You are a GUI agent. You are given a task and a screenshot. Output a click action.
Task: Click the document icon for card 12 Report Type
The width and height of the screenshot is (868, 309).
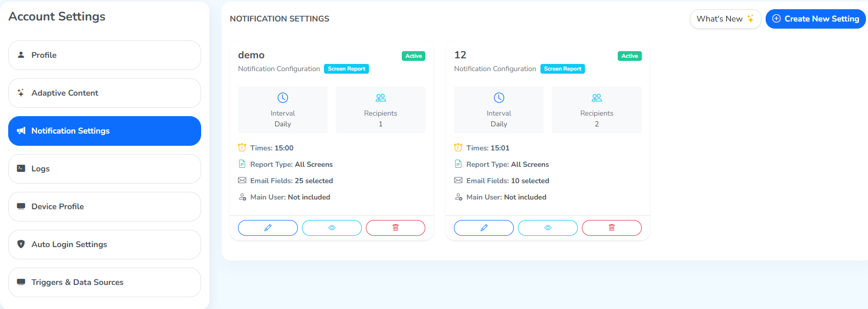tap(458, 164)
